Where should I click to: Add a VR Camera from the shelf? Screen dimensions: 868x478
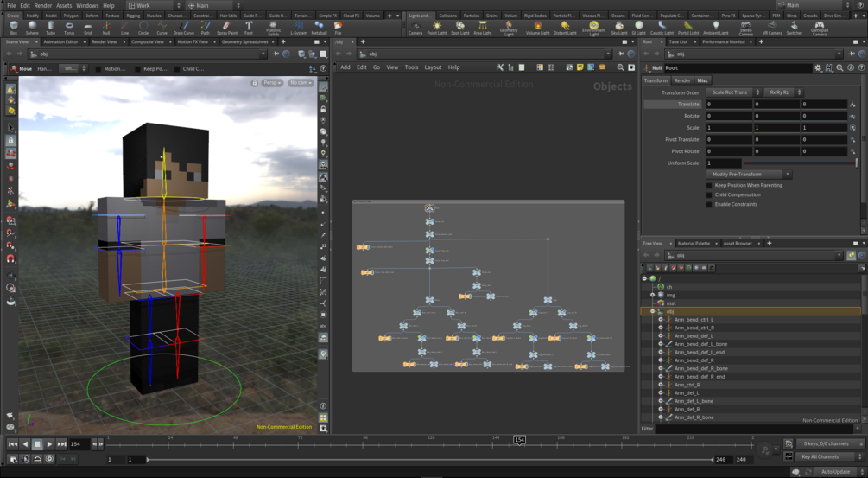coord(772,28)
